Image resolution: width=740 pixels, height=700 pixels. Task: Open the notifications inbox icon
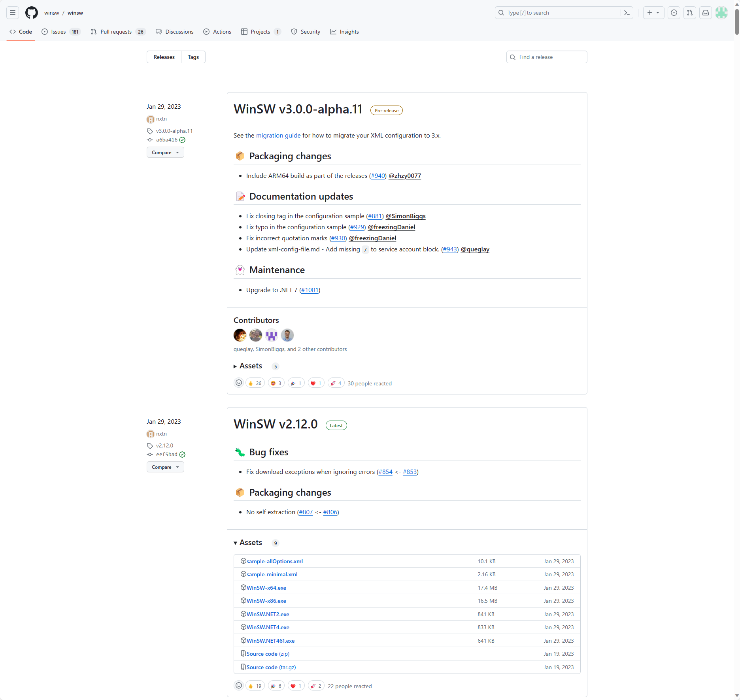click(x=706, y=13)
